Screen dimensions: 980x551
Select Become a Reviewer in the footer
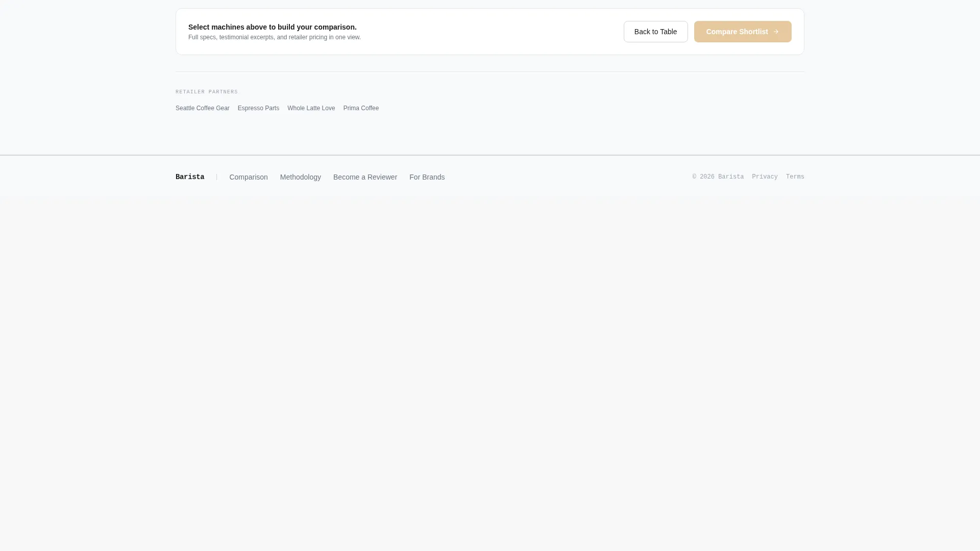365,177
